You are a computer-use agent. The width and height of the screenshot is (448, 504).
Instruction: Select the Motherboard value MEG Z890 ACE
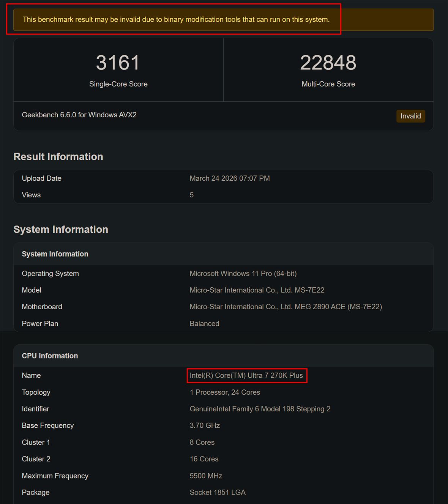(286, 307)
